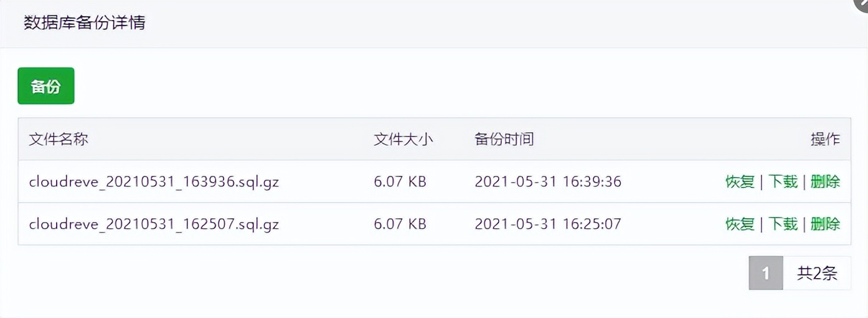This screenshot has height=318, width=868.
Task: Click the 文件名称 column header
Action: [x=59, y=139]
